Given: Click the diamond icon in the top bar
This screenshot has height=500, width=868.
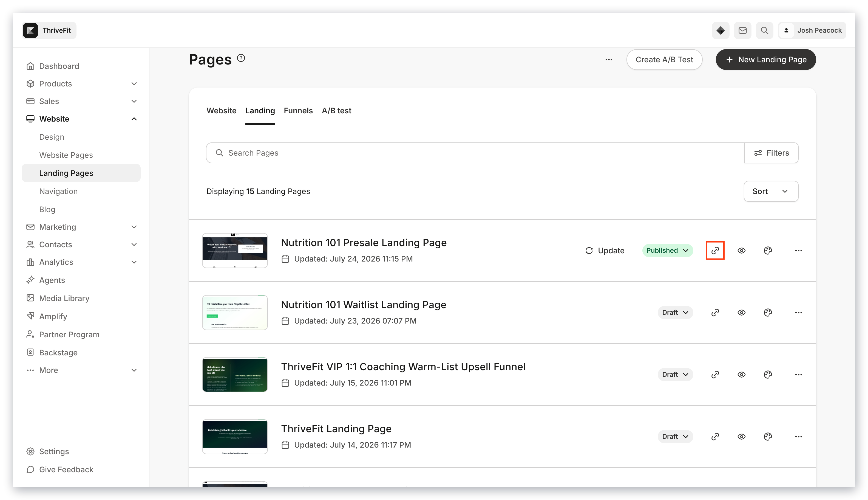Looking at the screenshot, I should tap(721, 30).
